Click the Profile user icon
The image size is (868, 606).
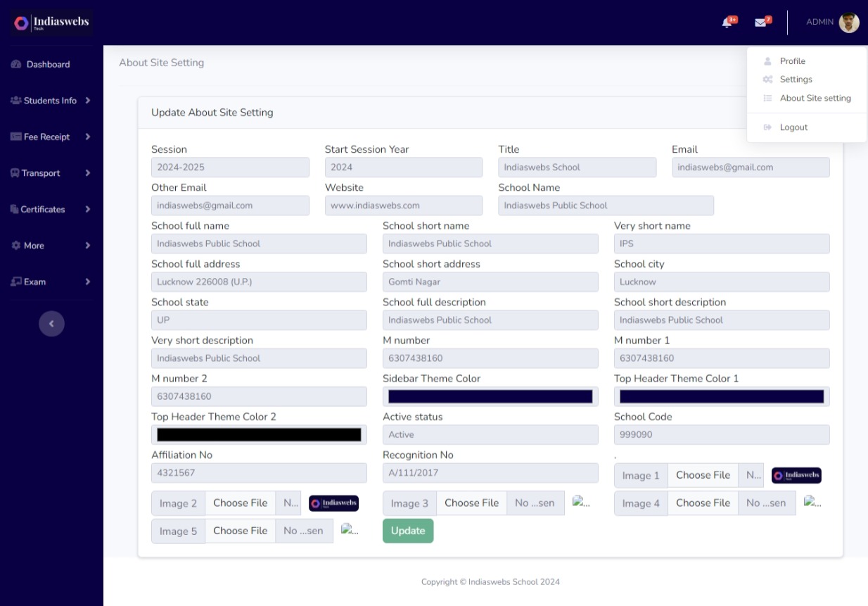tap(767, 61)
